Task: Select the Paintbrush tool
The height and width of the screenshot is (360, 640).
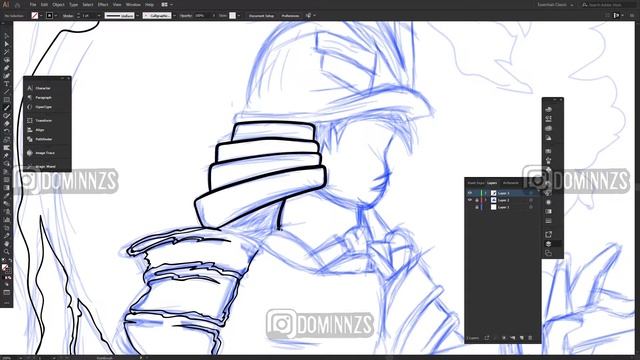Action: [7, 108]
